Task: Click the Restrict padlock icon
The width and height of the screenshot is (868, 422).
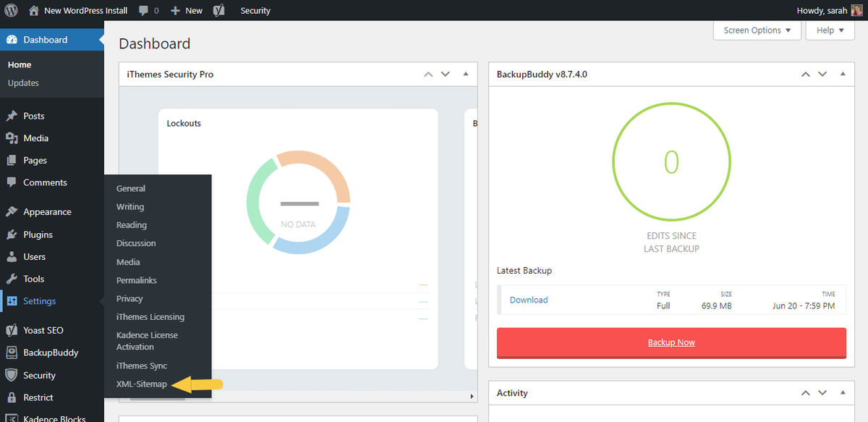Action: [12, 397]
